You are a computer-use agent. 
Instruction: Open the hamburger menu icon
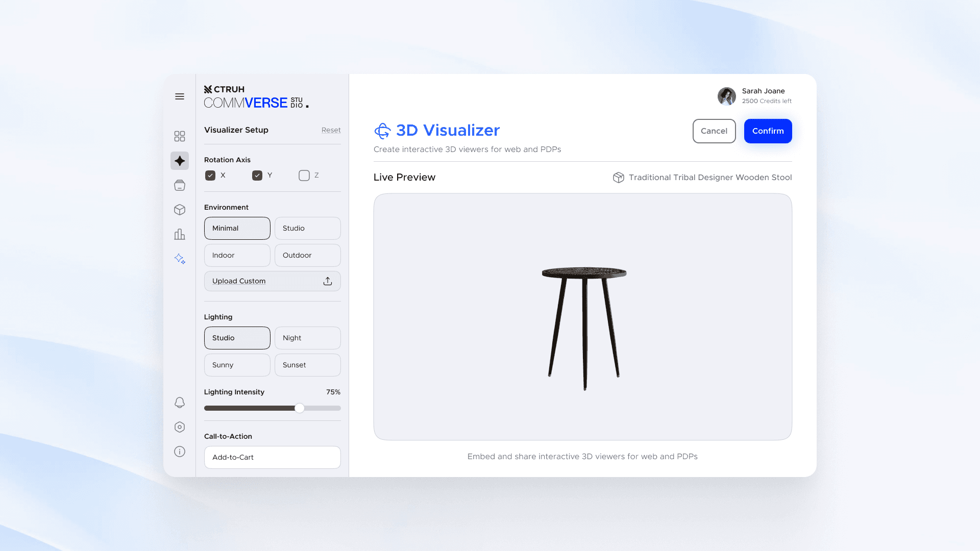coord(180,96)
